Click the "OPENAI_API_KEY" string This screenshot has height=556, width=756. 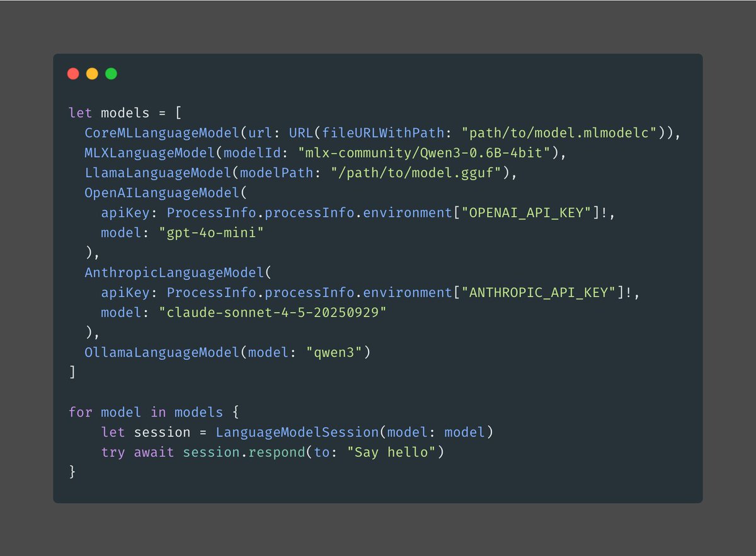point(527,213)
